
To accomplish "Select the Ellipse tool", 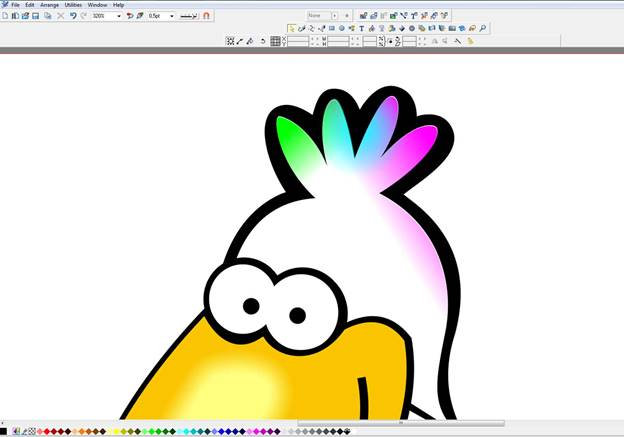I will pyautogui.click(x=341, y=28).
